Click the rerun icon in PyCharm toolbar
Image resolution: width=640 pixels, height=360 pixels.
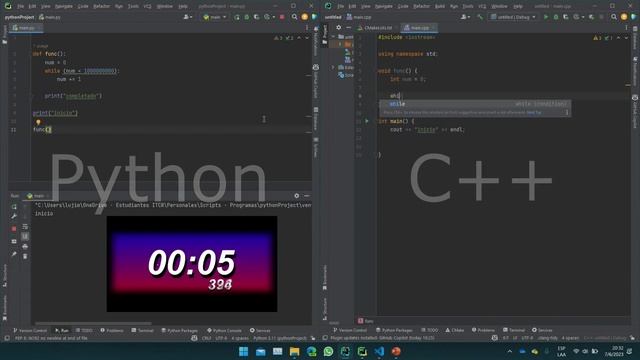pos(237,17)
